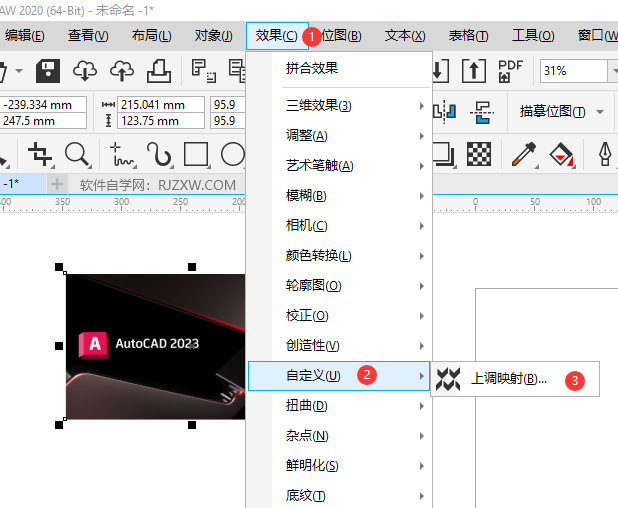Click the dashed blue object icon beside Trace Bitmap

click(x=482, y=112)
